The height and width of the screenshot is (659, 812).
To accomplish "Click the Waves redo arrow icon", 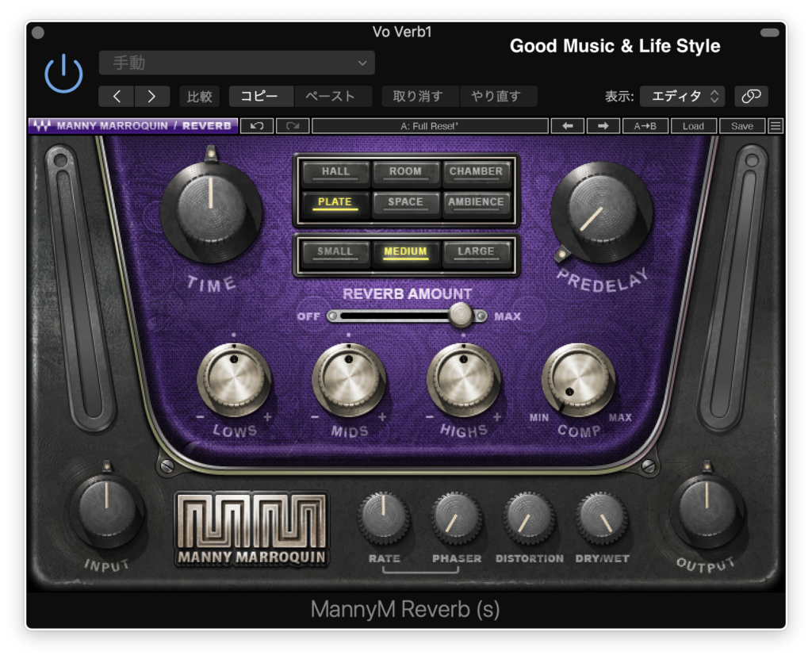I will point(293,126).
